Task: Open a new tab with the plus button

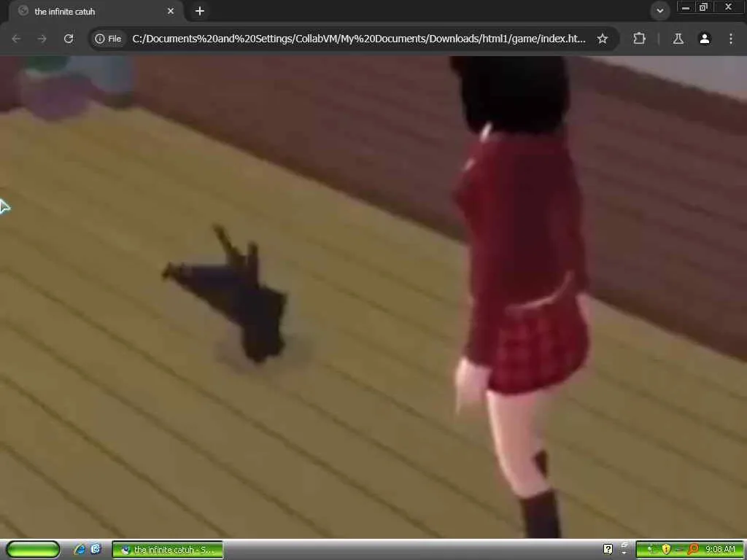Action: pyautogui.click(x=200, y=11)
